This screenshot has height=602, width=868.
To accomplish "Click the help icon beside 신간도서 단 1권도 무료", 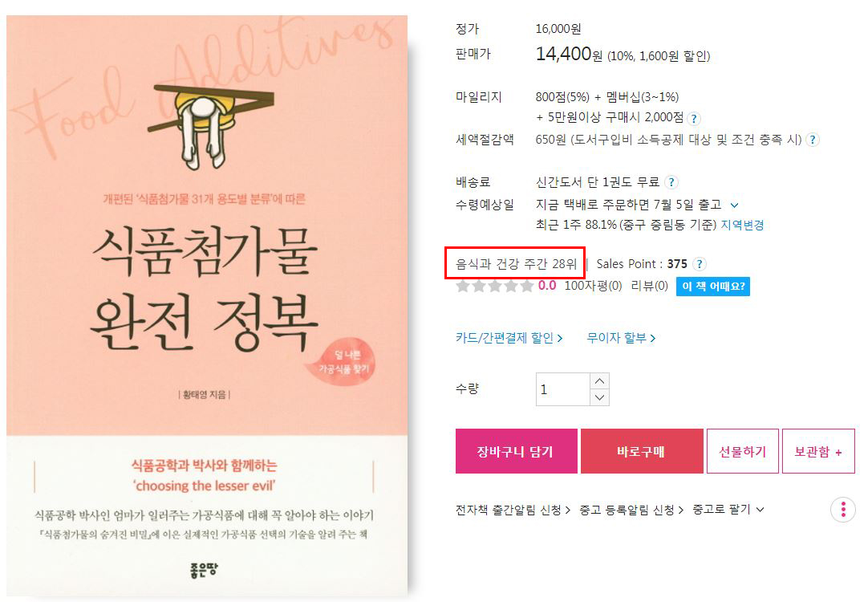I will point(671,182).
